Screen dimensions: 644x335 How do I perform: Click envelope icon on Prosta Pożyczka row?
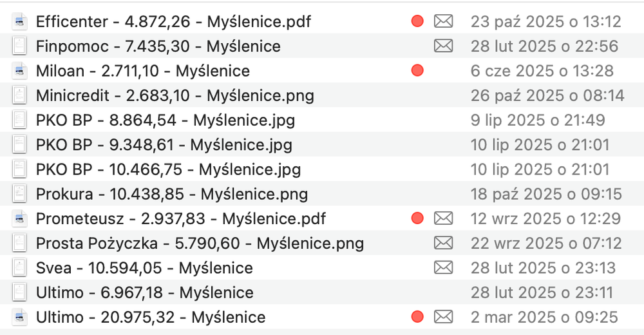coord(444,243)
